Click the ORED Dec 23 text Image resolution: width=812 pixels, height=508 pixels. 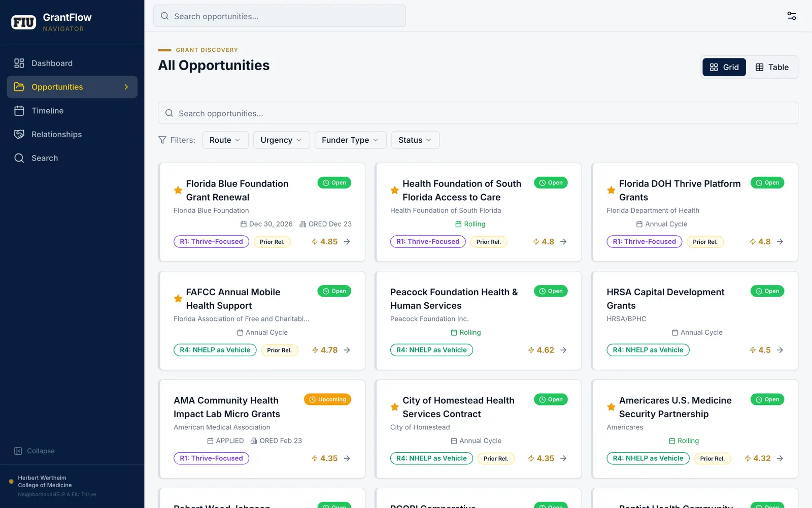point(326,224)
